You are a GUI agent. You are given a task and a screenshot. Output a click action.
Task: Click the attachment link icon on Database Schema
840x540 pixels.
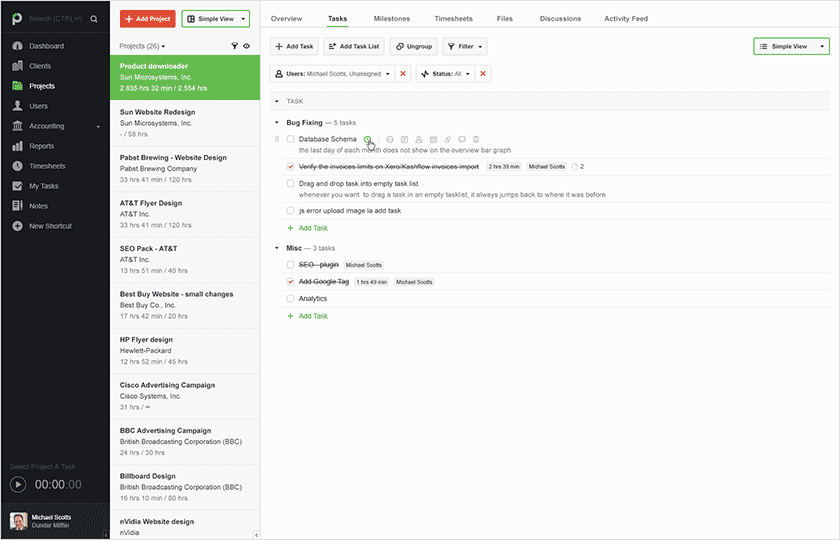pyautogui.click(x=448, y=139)
